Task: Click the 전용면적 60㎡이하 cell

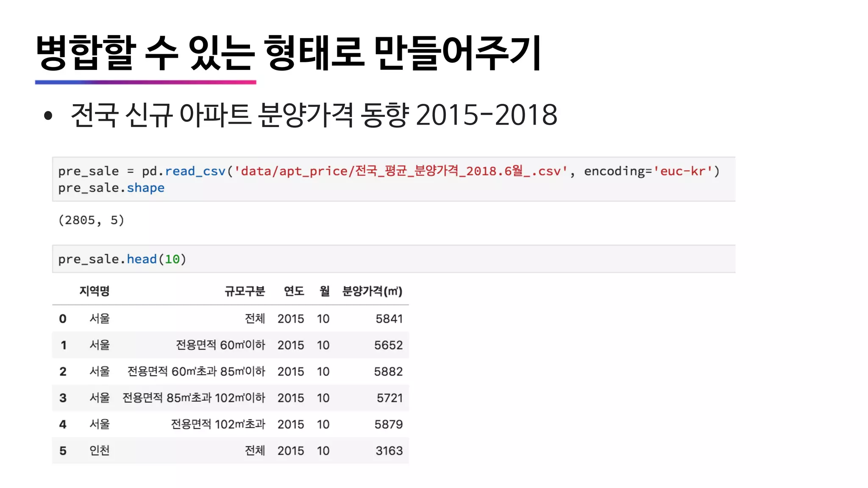Action: pyautogui.click(x=220, y=345)
